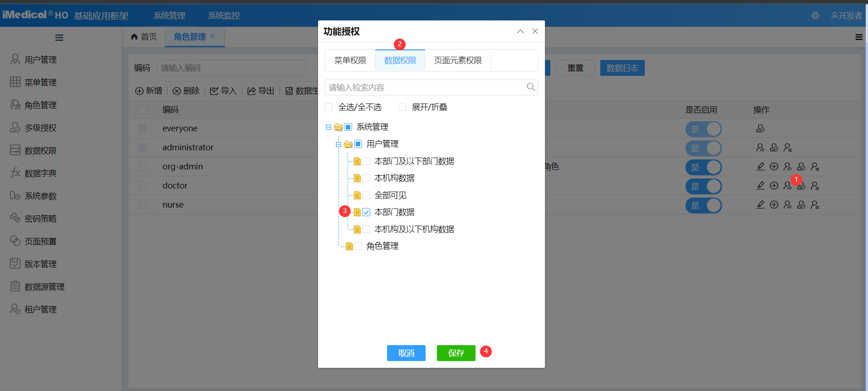Click the search magnifier icon in dialog
Image resolution: width=868 pixels, height=391 pixels.
[531, 87]
